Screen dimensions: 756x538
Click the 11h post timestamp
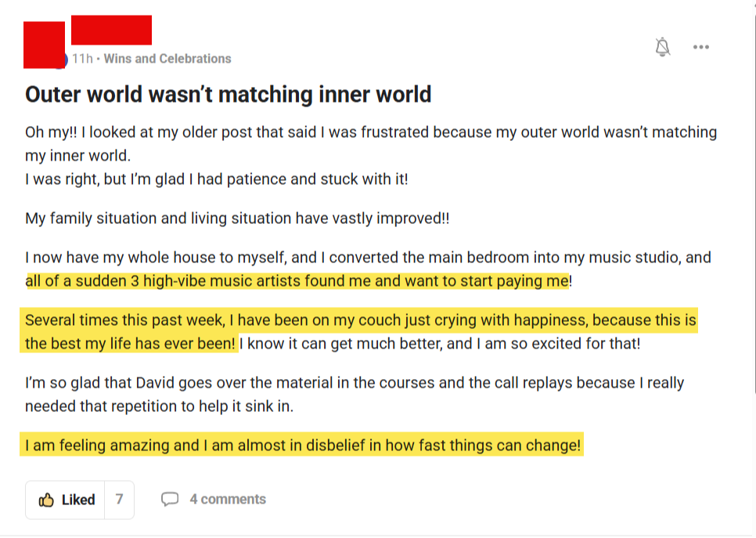tap(82, 59)
